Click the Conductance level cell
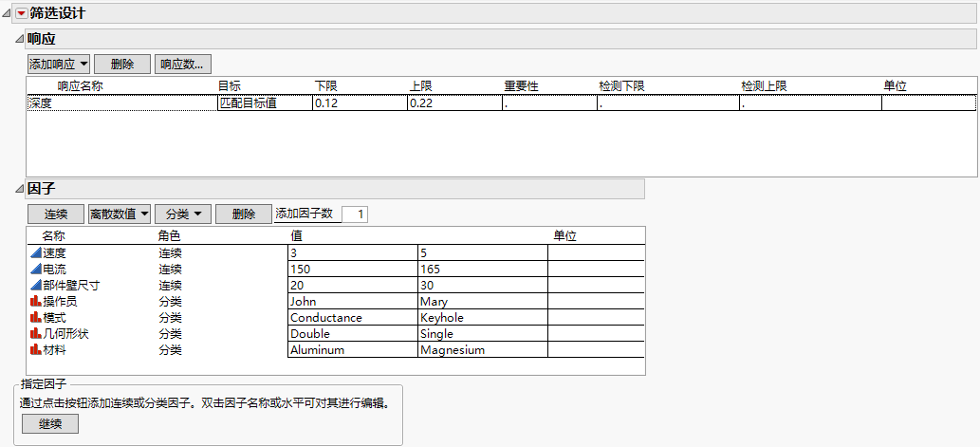Viewport: 980px width, 447px height. [x=353, y=318]
